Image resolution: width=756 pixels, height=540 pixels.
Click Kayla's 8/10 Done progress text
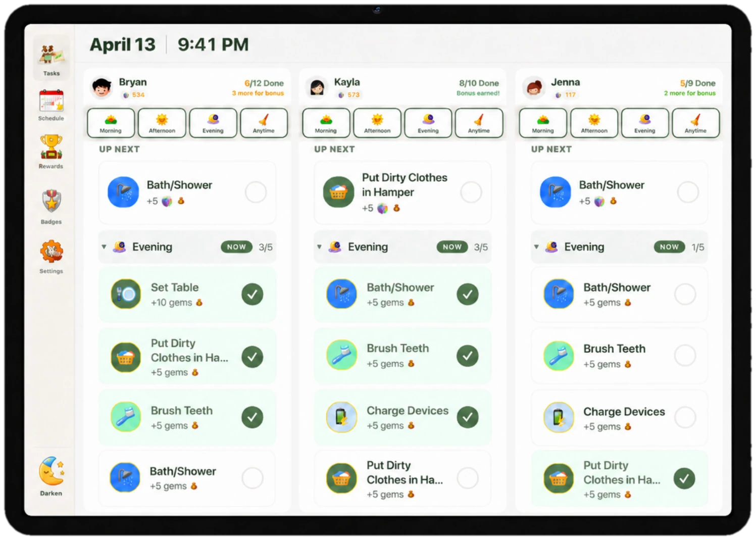(x=479, y=83)
